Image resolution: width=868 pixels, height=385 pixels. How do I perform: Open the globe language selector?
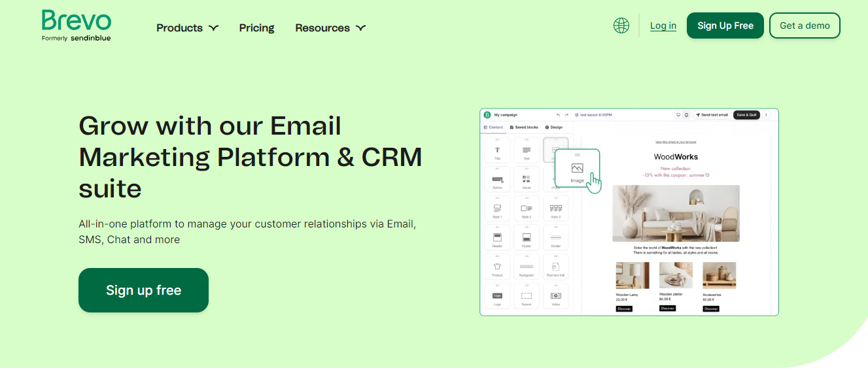pyautogui.click(x=621, y=25)
